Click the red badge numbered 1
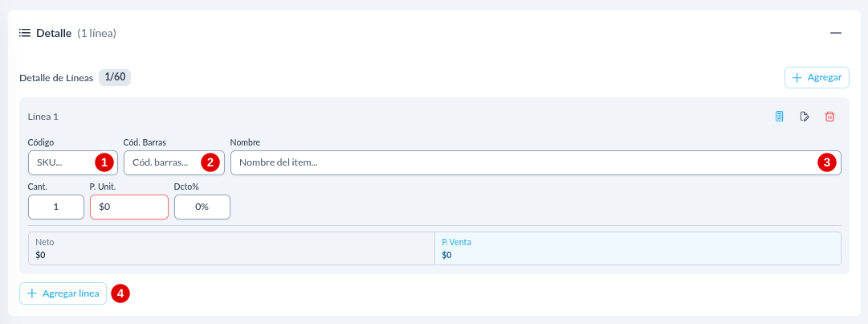 (x=104, y=162)
